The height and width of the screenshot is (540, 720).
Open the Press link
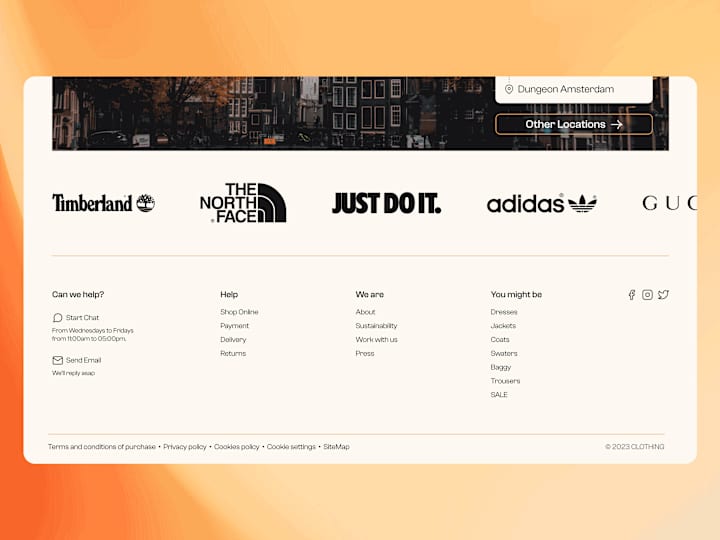click(x=365, y=353)
